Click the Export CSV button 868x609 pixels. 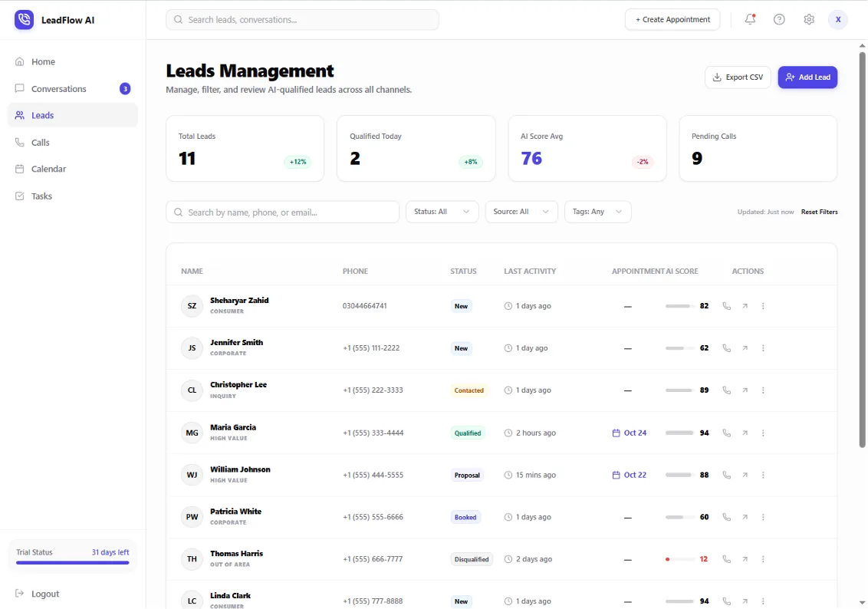tap(738, 77)
